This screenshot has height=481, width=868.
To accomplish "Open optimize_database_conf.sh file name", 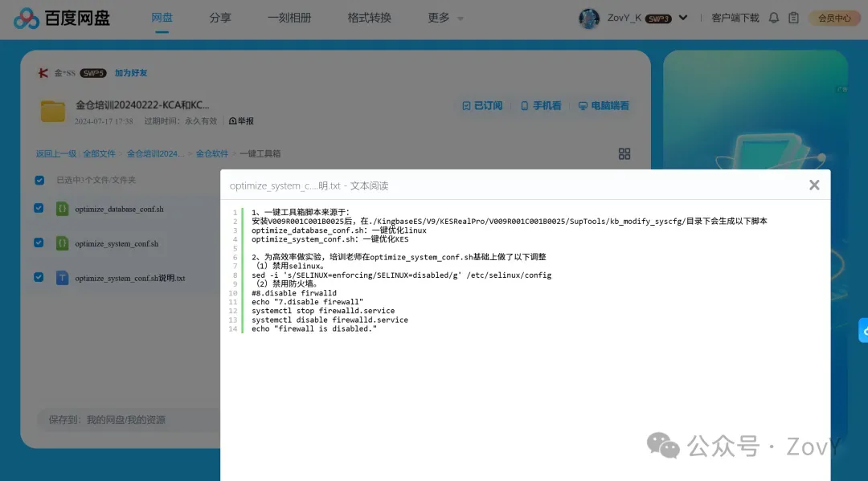I will 119,209.
